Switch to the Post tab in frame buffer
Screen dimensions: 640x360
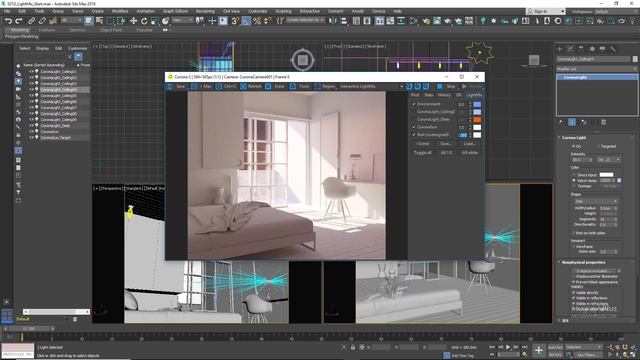[415, 95]
